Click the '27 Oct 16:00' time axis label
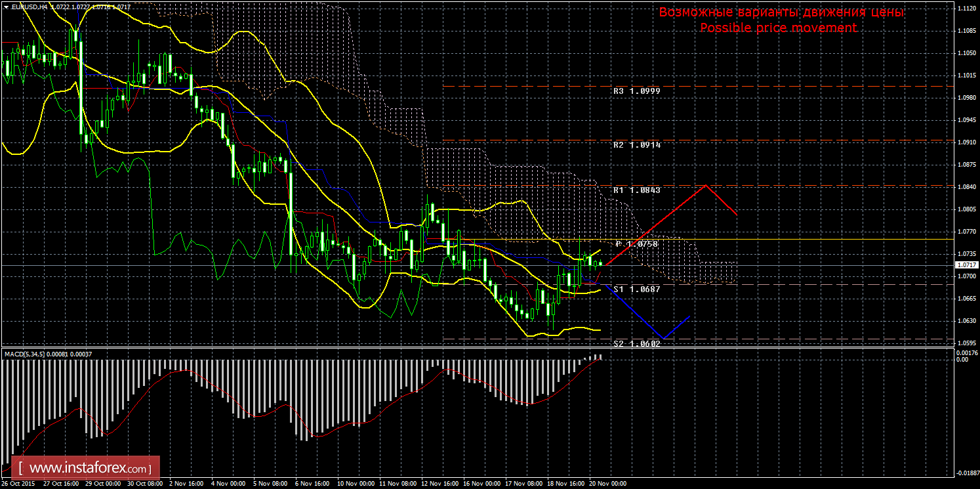Viewport: 980px width, 489px height. click(62, 484)
